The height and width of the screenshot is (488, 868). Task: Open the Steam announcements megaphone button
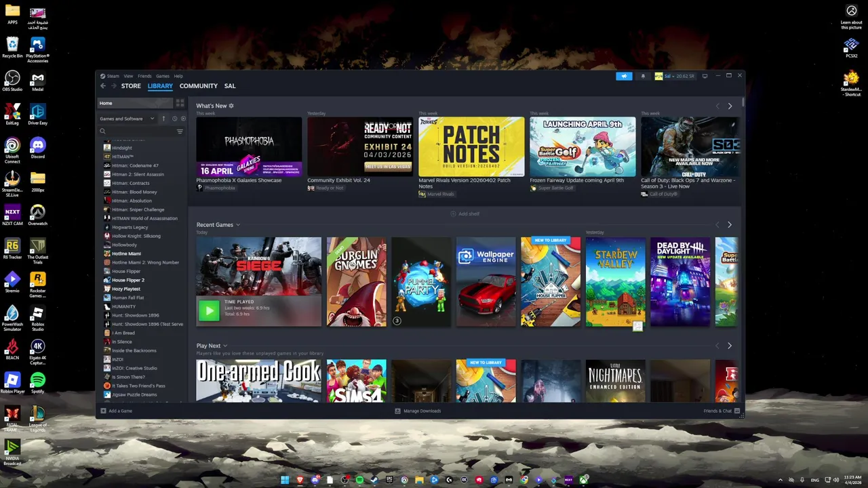tap(624, 76)
